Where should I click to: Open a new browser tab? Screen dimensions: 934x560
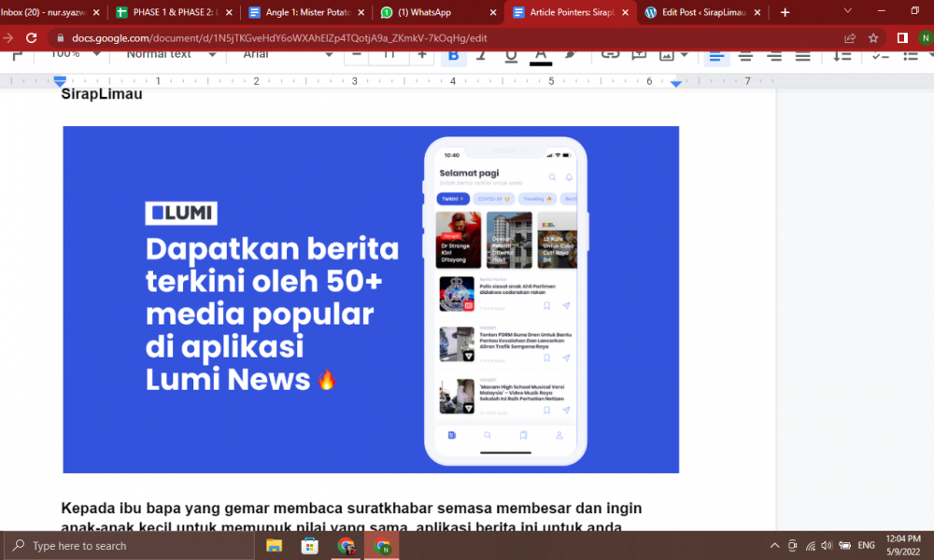(785, 12)
